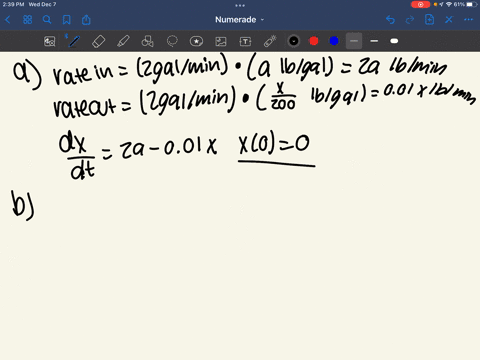This screenshot has height=360, width=480.
Task: Open the Elements sticker tool
Action: point(196,41)
